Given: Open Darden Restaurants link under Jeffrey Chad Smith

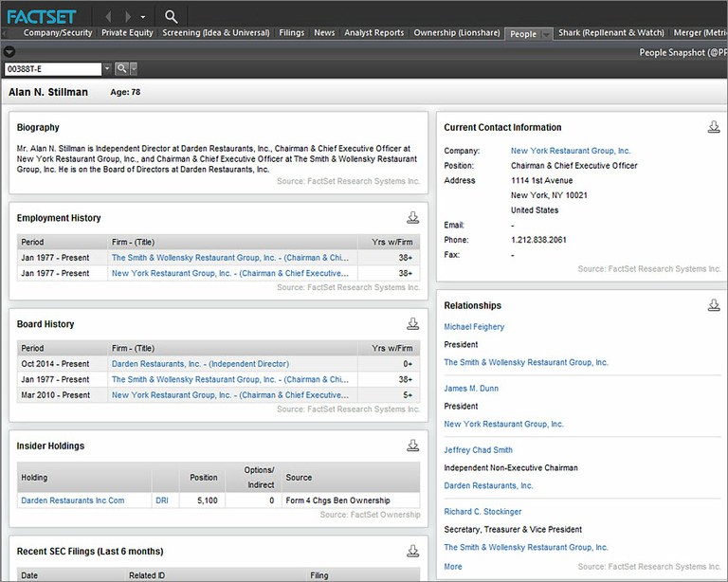Looking at the screenshot, I should point(488,486).
